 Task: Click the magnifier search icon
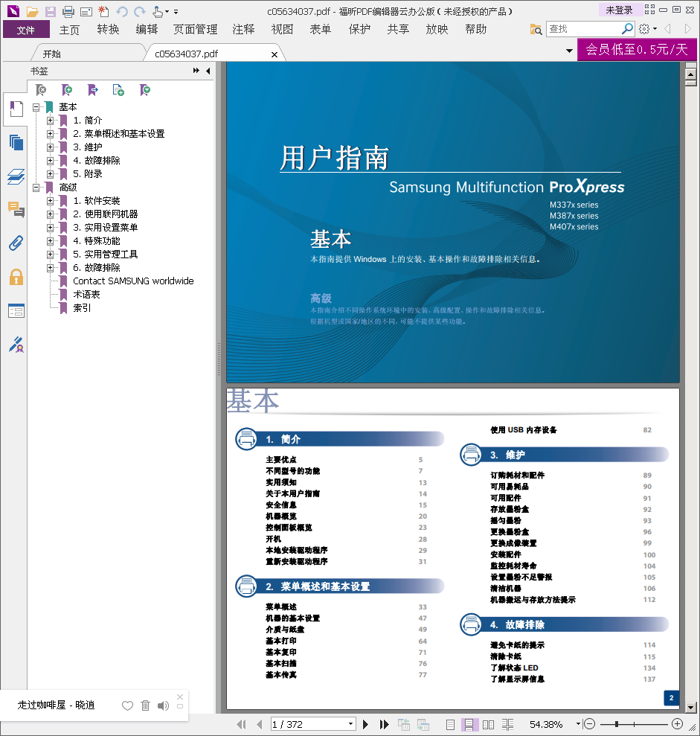coord(627,28)
